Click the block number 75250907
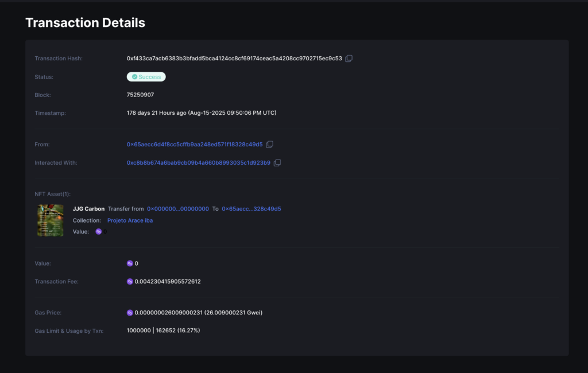This screenshot has width=588, height=373. (140, 95)
